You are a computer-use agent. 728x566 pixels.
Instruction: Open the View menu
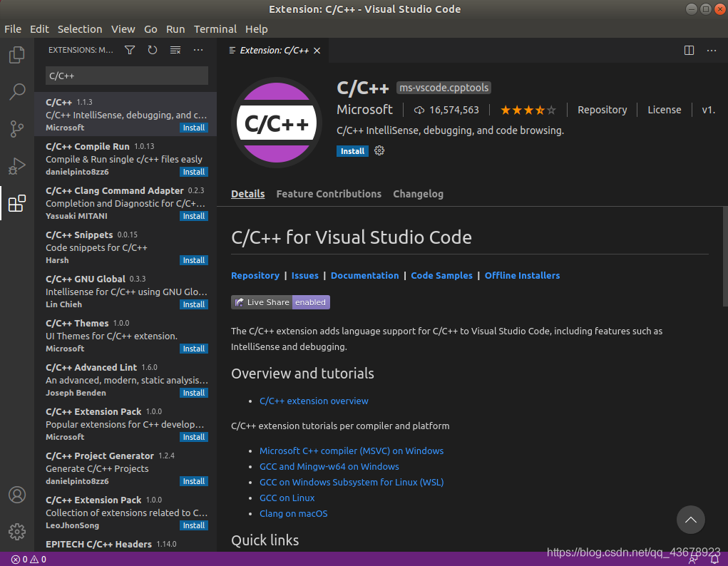[123, 29]
